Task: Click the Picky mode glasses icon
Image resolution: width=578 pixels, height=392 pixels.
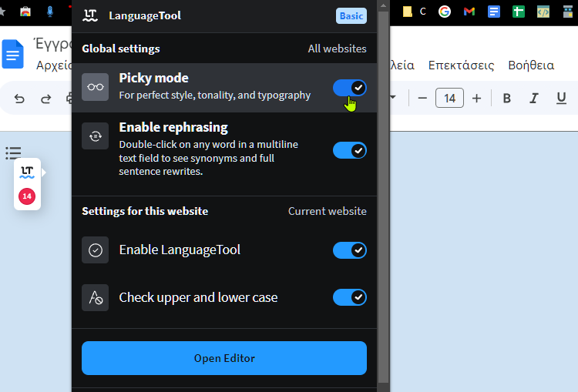Action: (x=95, y=87)
